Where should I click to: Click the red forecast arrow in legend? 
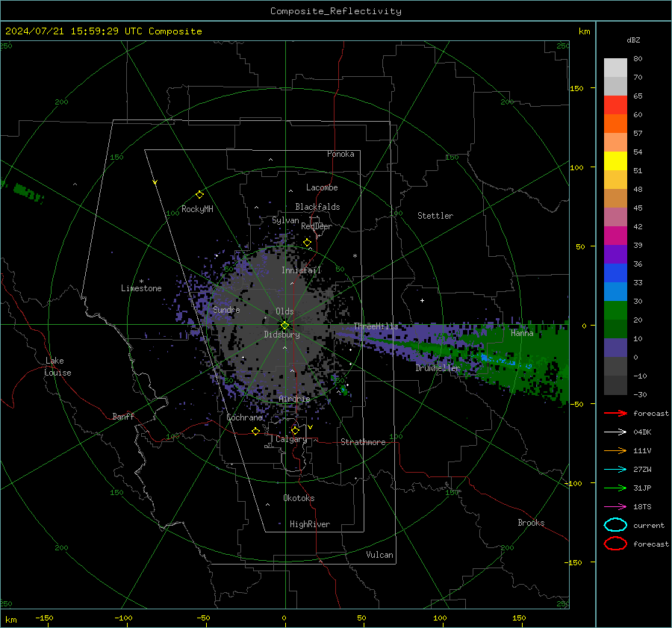point(615,413)
